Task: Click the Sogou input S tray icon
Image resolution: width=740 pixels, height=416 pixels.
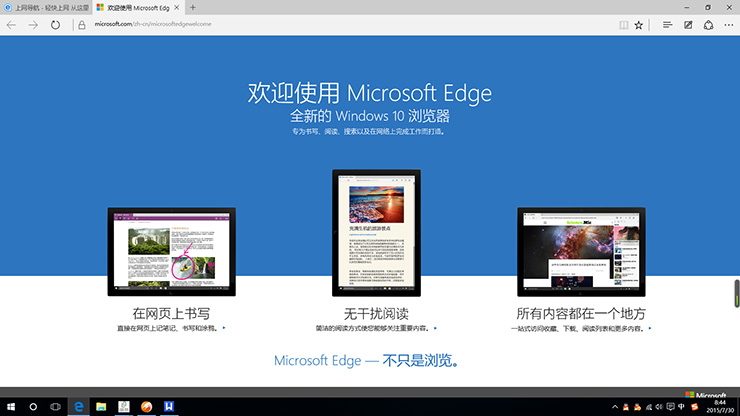Action: coord(694,407)
